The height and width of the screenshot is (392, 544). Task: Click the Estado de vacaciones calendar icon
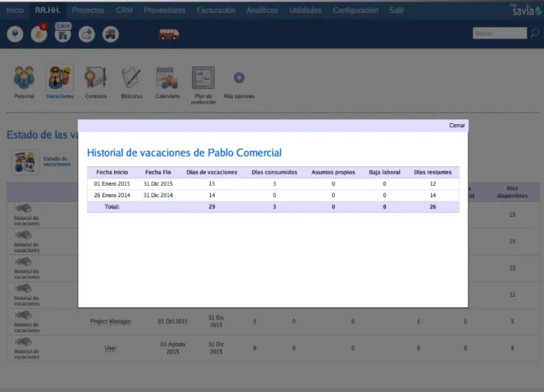[25, 162]
